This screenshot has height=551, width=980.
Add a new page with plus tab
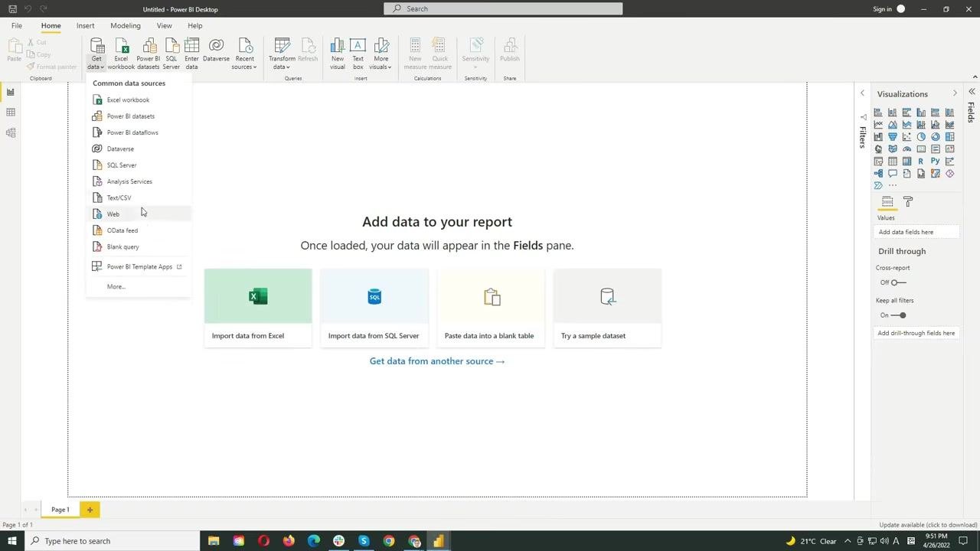(x=90, y=510)
